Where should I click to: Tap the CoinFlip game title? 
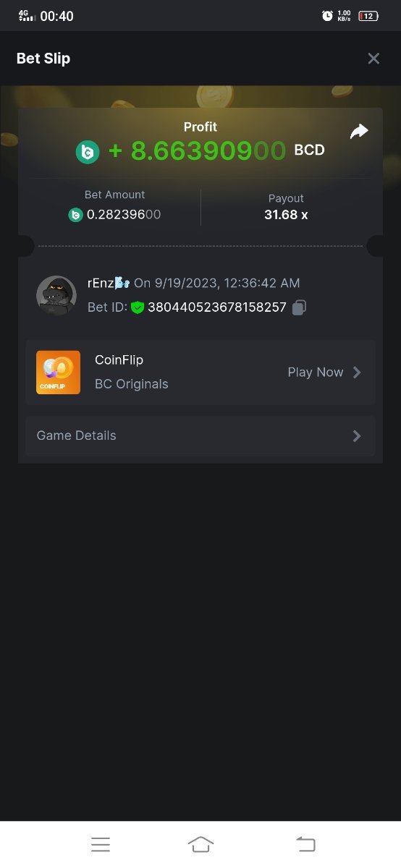(x=119, y=359)
